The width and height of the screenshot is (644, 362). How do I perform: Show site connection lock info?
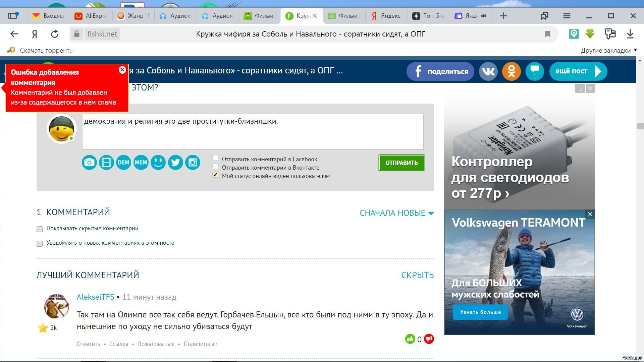click(77, 34)
